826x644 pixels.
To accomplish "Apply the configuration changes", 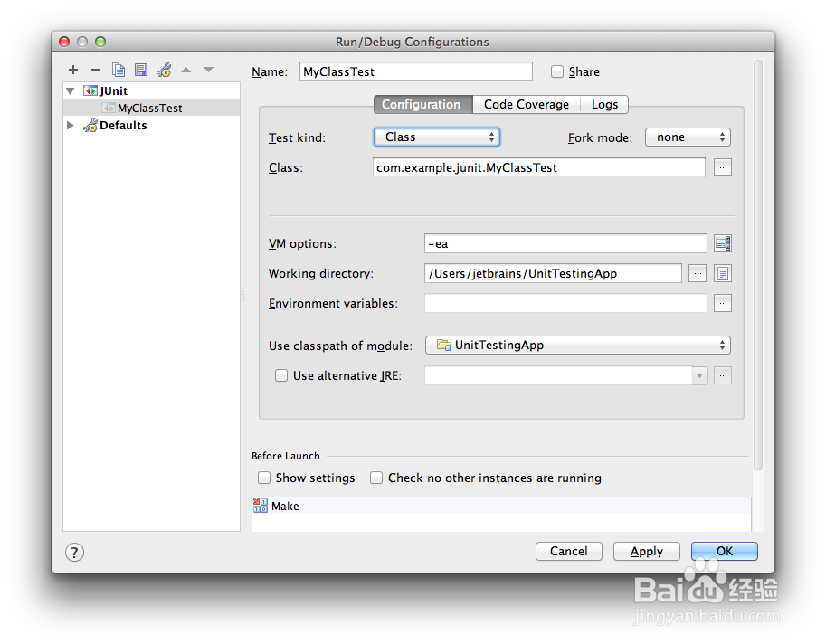I will (x=646, y=551).
